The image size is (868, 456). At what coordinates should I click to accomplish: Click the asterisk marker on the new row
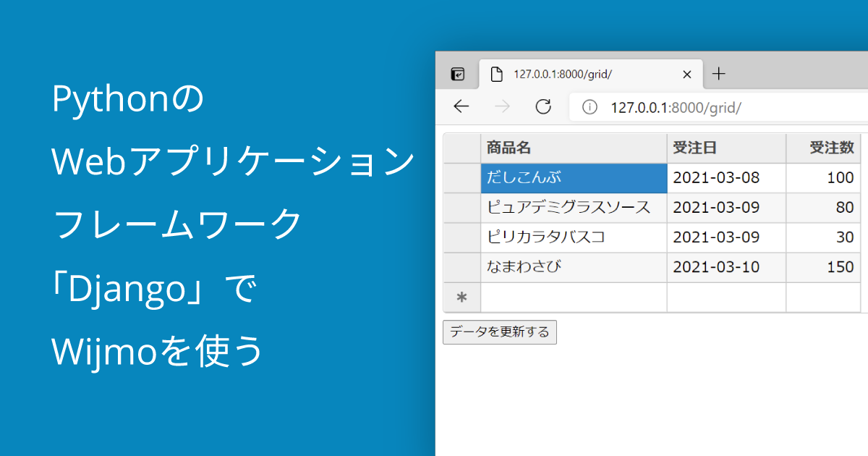[462, 297]
